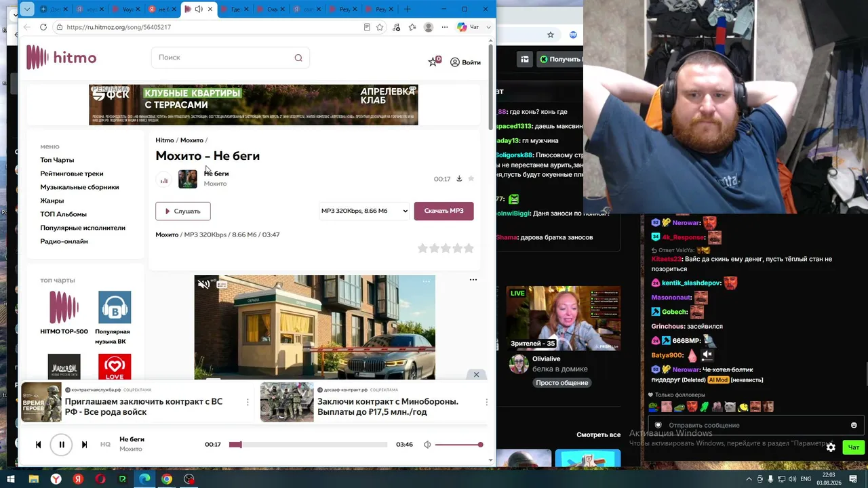The height and width of the screenshot is (488, 868).
Task: Click the magnifier icon in the search box
Action: [x=298, y=58]
